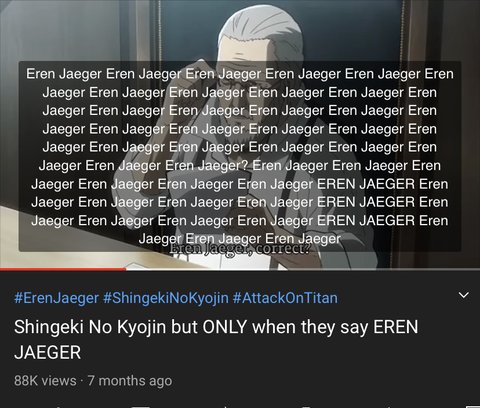Seek to the unplayed gray progress bar
Image resolution: width=480 pixels, height=408 pixels.
303,269
